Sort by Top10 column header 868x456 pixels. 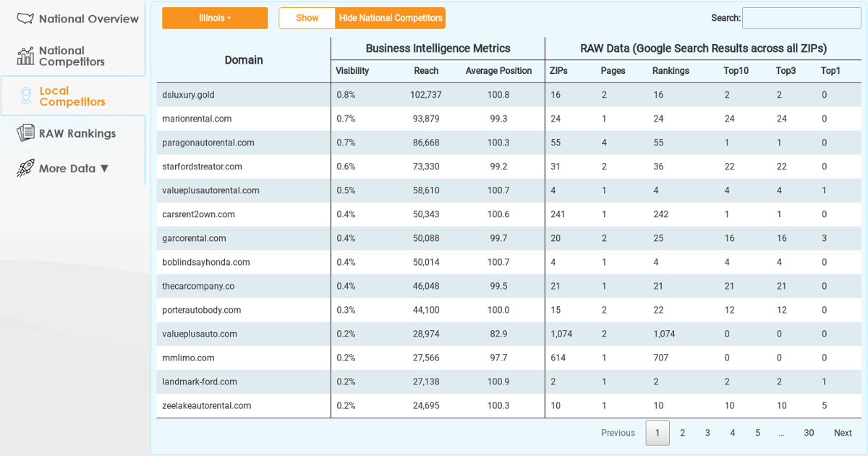(x=736, y=71)
